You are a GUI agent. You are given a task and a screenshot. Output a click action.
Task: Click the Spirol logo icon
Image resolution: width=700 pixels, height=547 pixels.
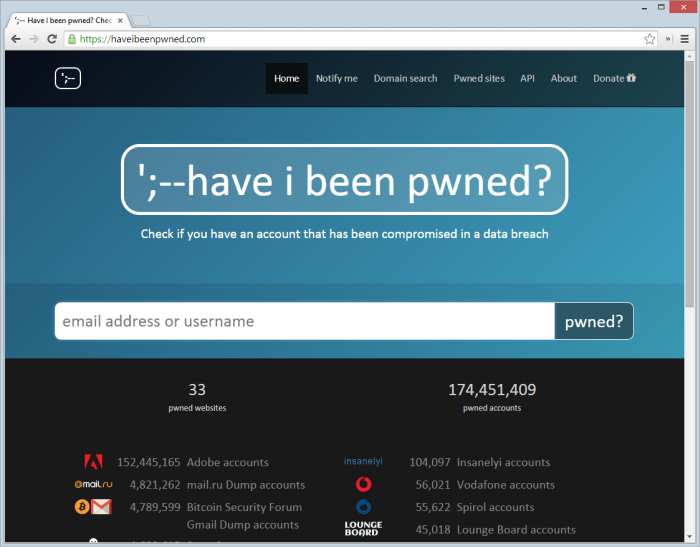pos(363,507)
